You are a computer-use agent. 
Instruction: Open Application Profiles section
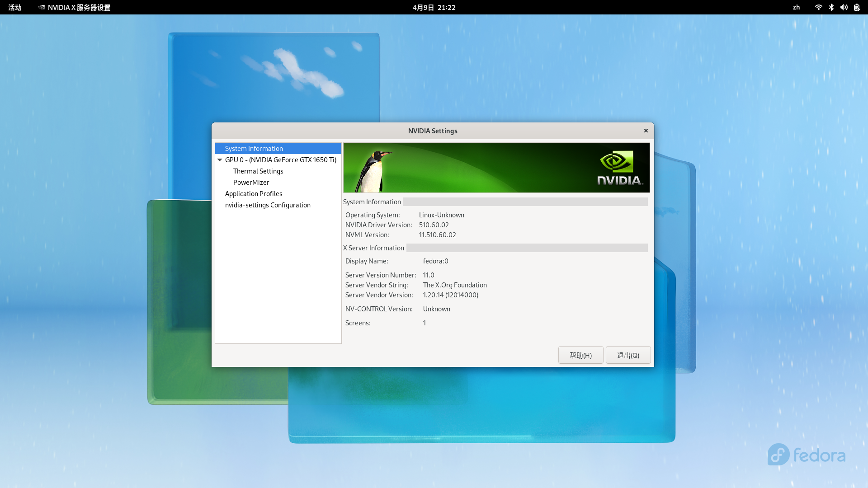click(254, 194)
